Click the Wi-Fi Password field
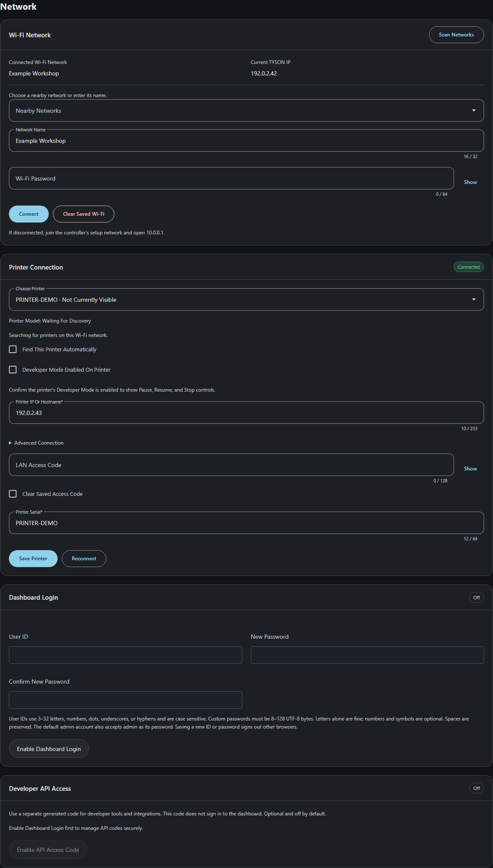 click(231, 178)
